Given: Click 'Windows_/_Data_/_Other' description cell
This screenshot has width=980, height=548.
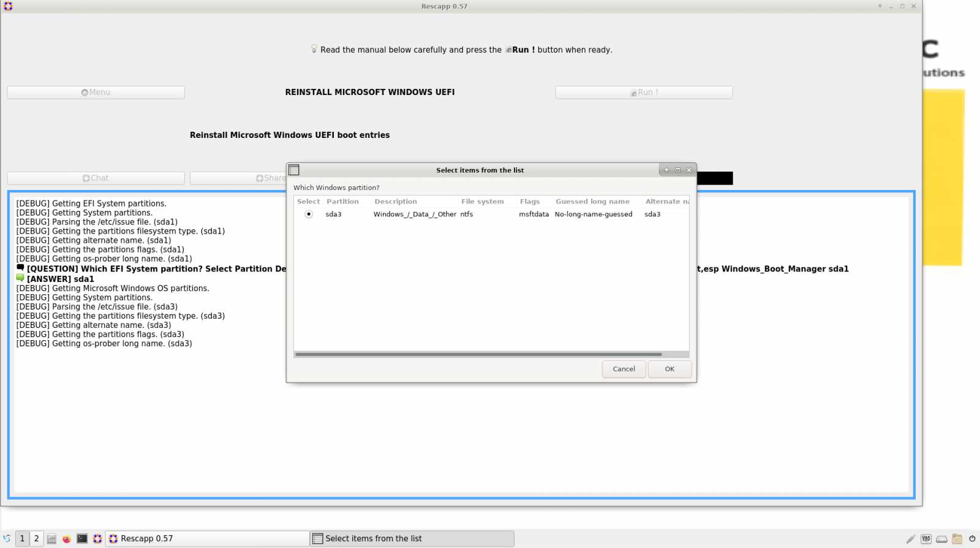Looking at the screenshot, I should (415, 215).
